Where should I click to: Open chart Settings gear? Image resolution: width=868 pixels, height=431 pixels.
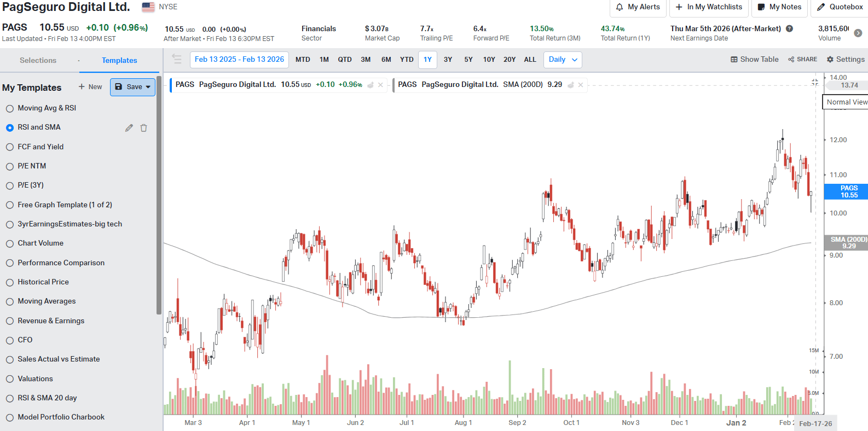(x=846, y=59)
